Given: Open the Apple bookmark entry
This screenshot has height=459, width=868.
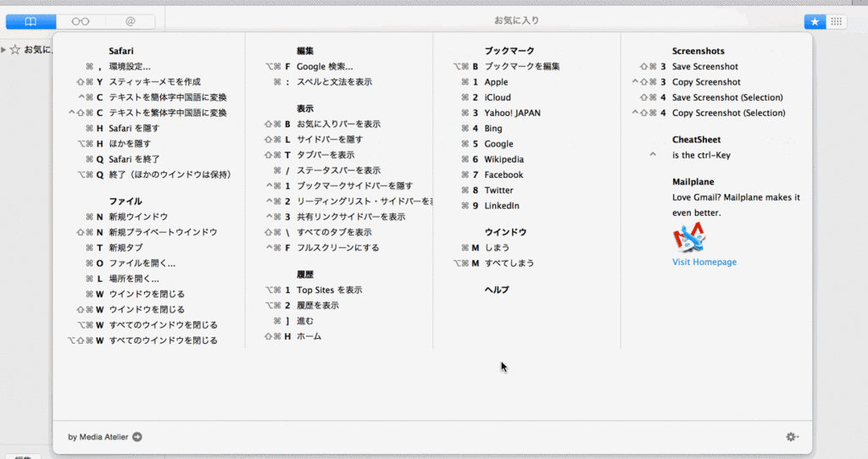Looking at the screenshot, I should [496, 82].
